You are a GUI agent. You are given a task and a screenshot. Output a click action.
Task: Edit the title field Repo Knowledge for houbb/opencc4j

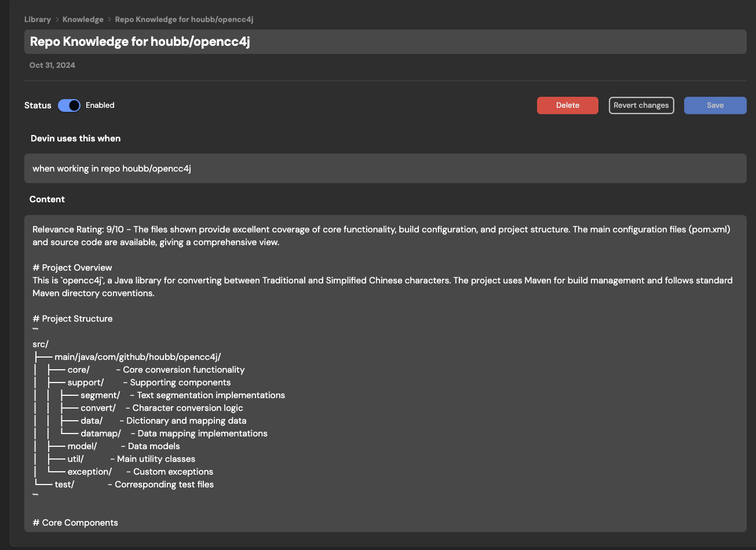click(x=385, y=42)
